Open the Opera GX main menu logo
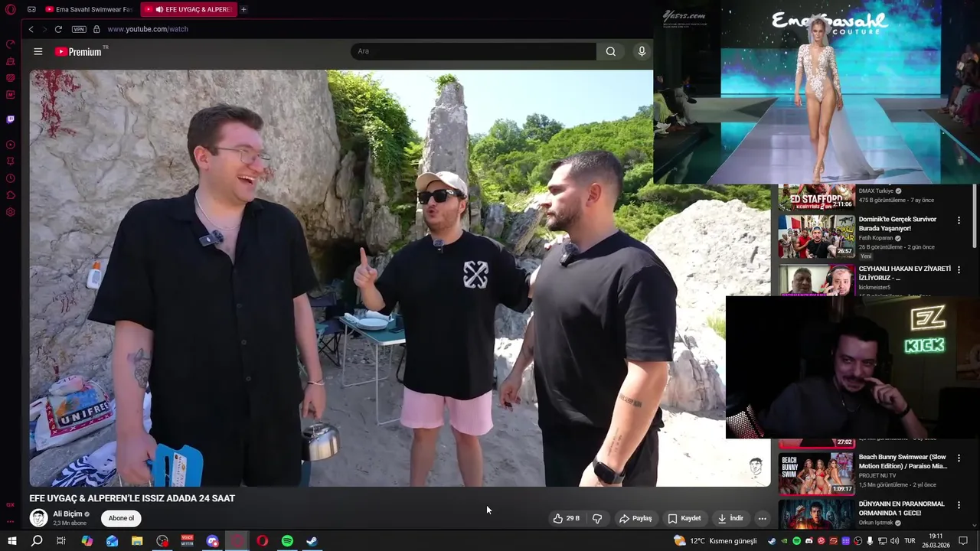Viewport: 980px width, 551px height. [x=11, y=9]
